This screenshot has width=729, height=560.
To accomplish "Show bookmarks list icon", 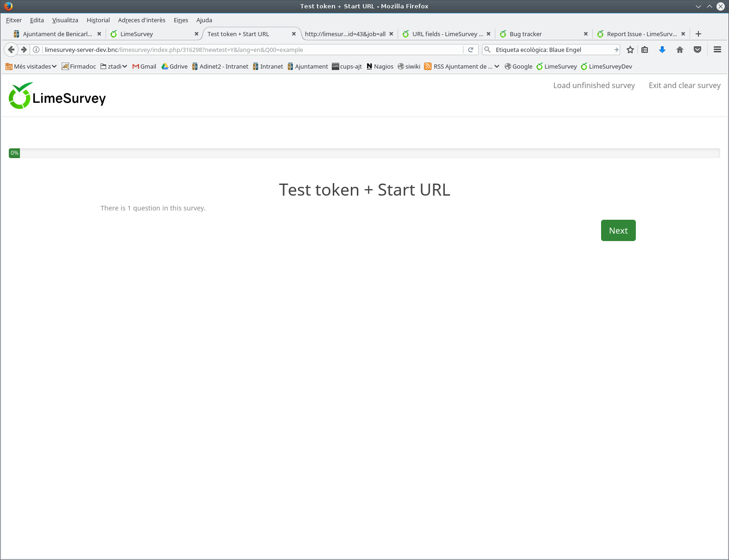I will tap(645, 50).
